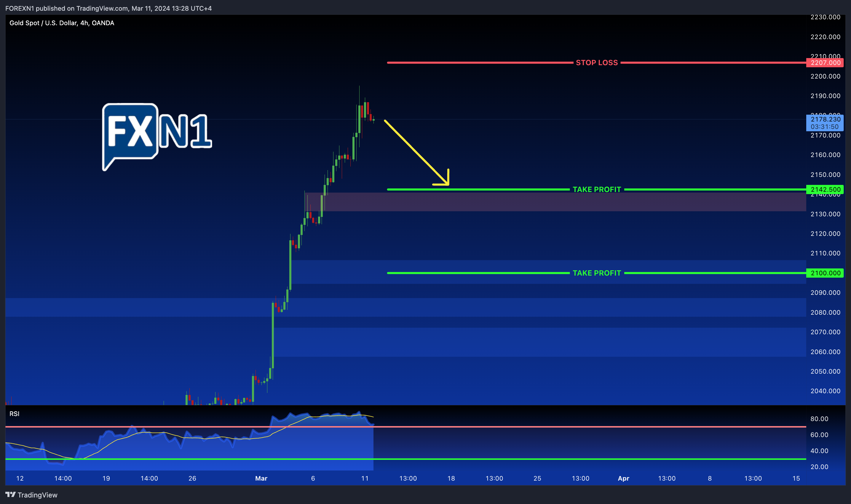
Task: Click the purple supply zone rectangle
Action: [x=555, y=202]
